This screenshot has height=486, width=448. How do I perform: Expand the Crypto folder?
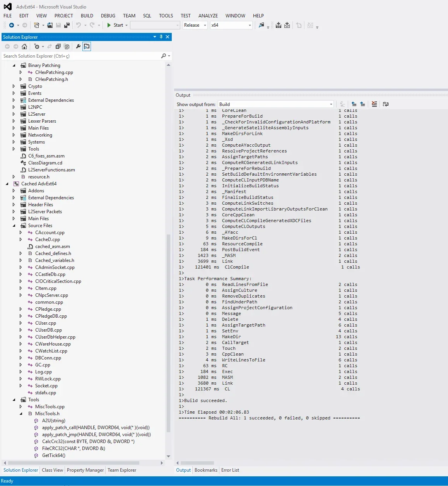click(14, 86)
